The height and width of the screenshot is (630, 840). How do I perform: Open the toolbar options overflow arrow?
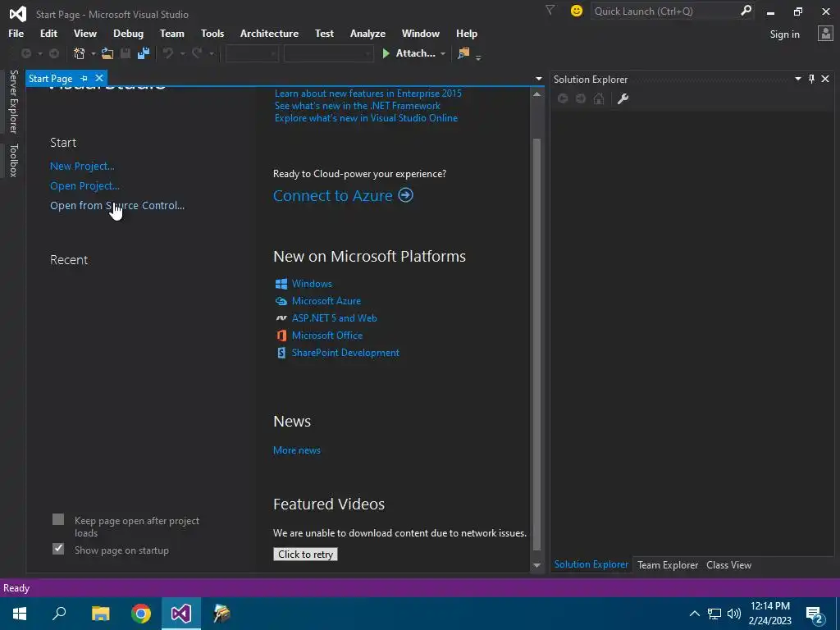click(478, 57)
